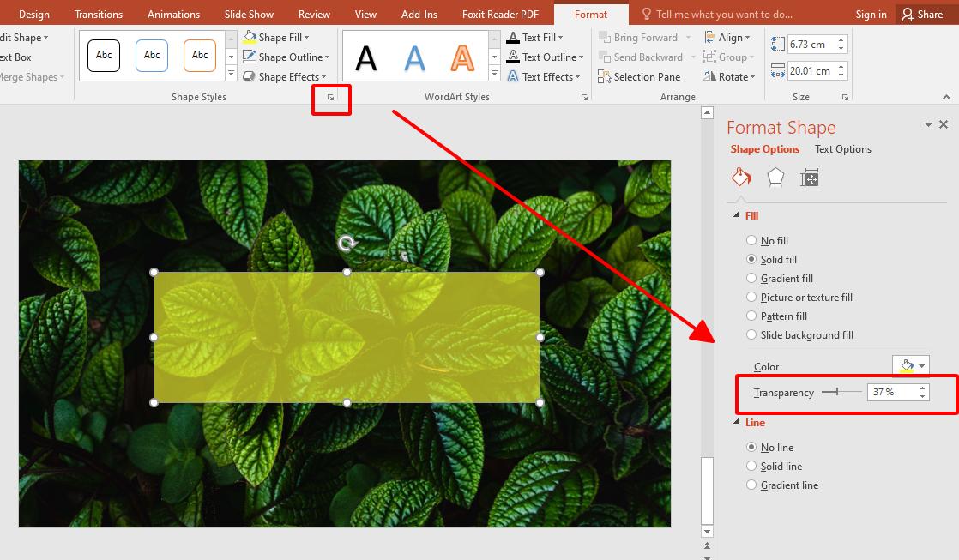Open the Fill & Line icon in Format Shape
Image resolution: width=959 pixels, height=560 pixels.
[x=740, y=177]
